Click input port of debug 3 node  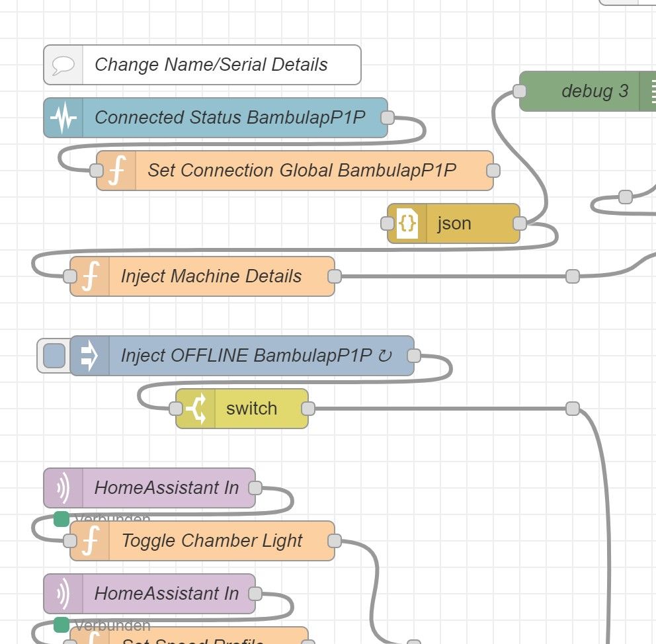click(519, 91)
